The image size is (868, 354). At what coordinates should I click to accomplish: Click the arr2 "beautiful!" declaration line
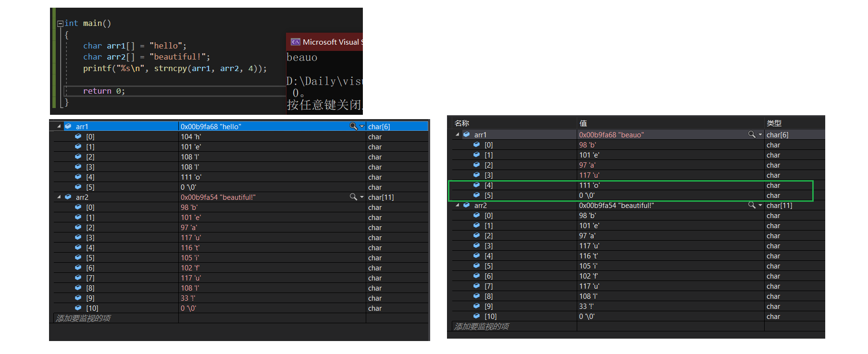pos(146,57)
